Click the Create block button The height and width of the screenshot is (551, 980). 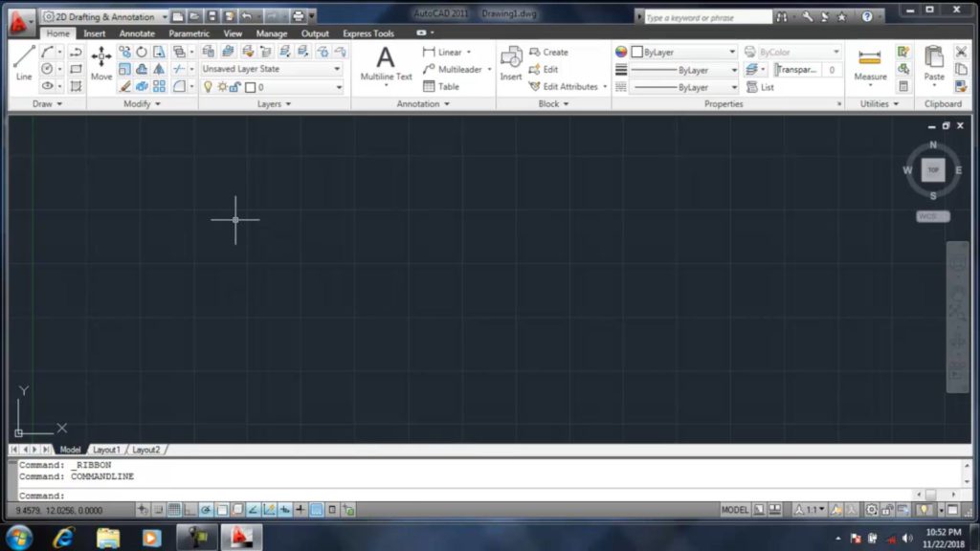(548, 53)
